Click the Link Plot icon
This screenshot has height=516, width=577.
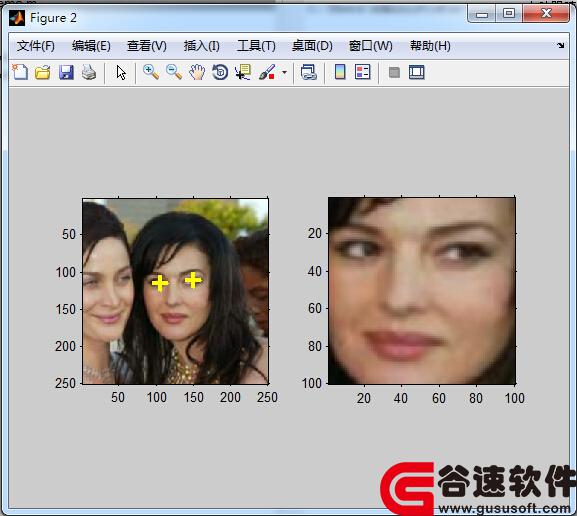(308, 72)
